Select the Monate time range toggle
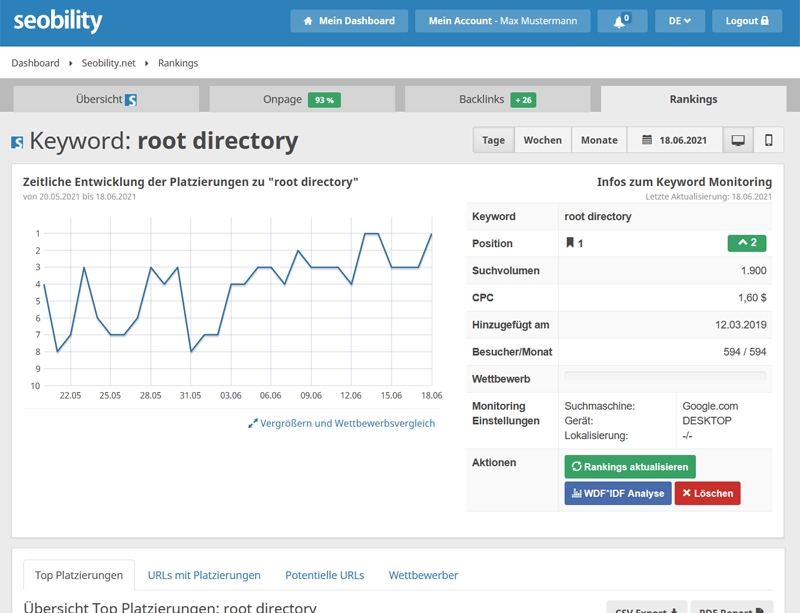Image resolution: width=800 pixels, height=613 pixels. click(x=599, y=140)
